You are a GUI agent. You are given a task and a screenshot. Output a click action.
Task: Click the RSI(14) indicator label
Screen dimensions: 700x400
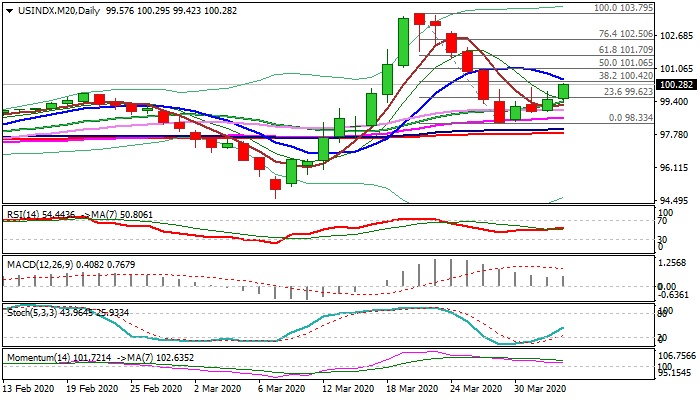25,214
